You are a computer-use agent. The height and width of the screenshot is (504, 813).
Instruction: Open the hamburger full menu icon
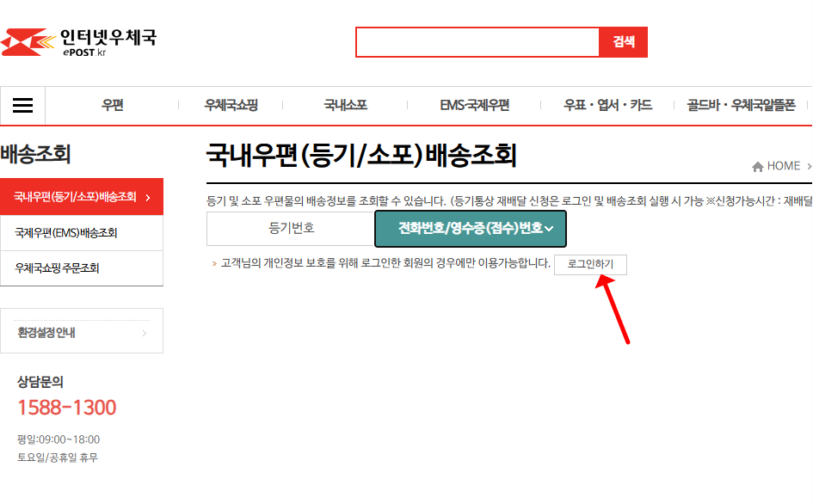(23, 105)
